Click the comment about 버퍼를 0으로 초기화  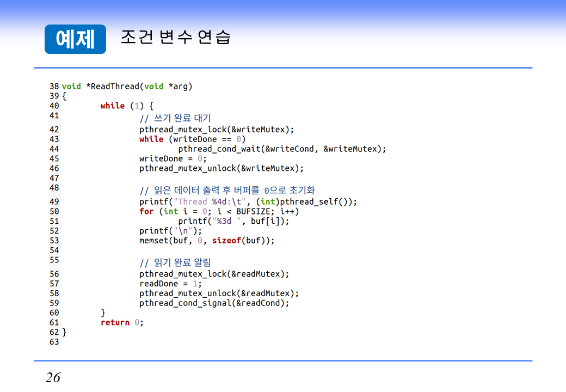tap(227, 190)
